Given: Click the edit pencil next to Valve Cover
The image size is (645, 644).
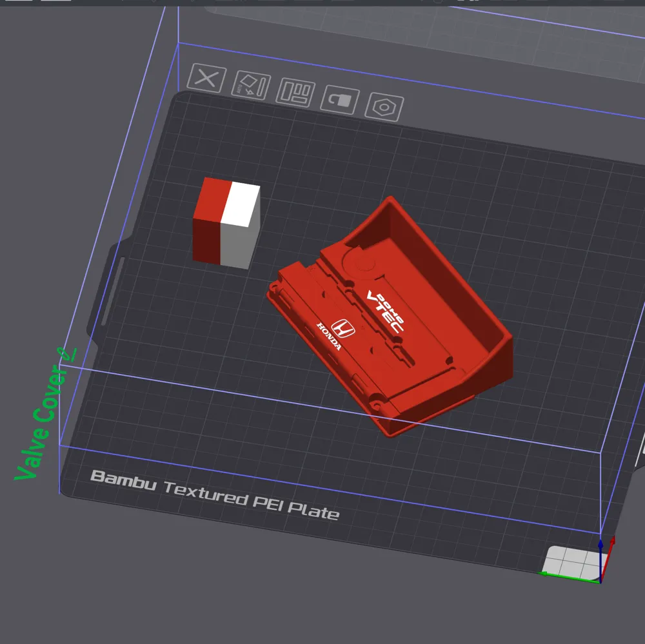Looking at the screenshot, I should (66, 354).
